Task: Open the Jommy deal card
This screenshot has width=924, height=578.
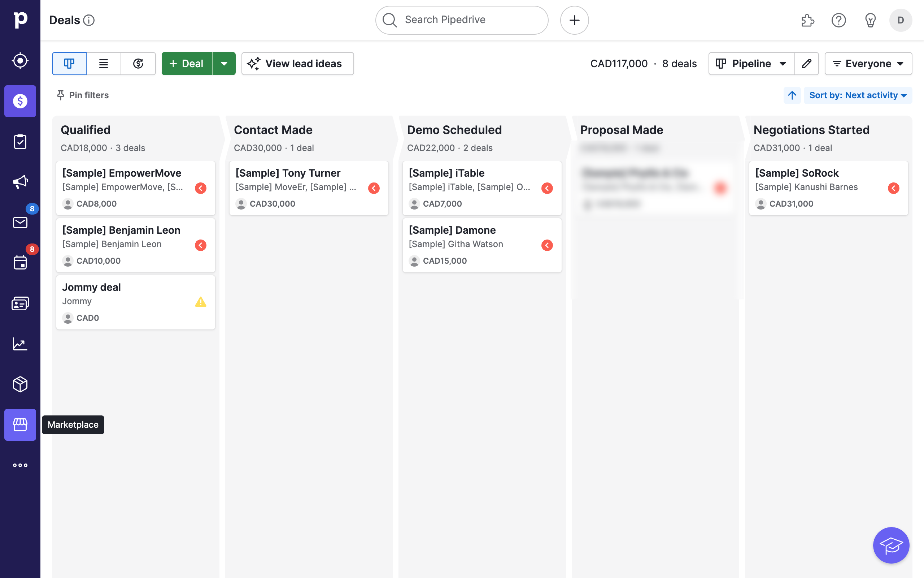Action: pyautogui.click(x=136, y=302)
